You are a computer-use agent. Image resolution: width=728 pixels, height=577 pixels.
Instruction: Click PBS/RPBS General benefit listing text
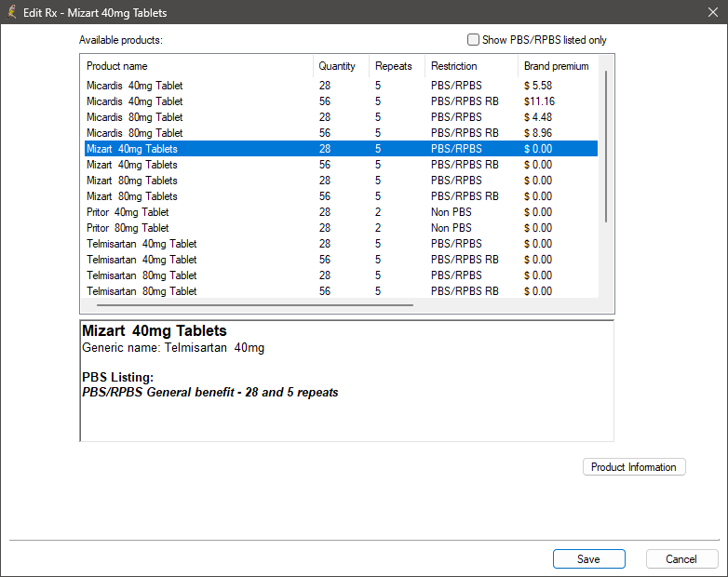coord(209,392)
